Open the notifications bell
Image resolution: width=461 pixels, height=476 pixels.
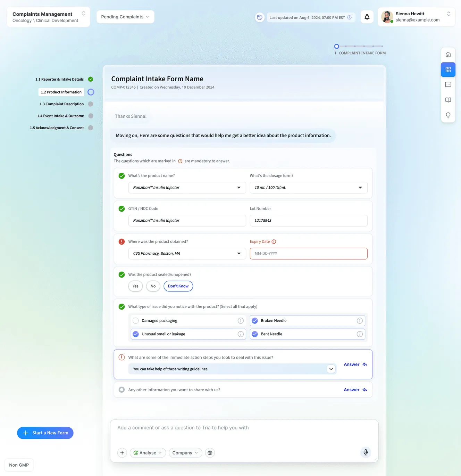click(367, 17)
